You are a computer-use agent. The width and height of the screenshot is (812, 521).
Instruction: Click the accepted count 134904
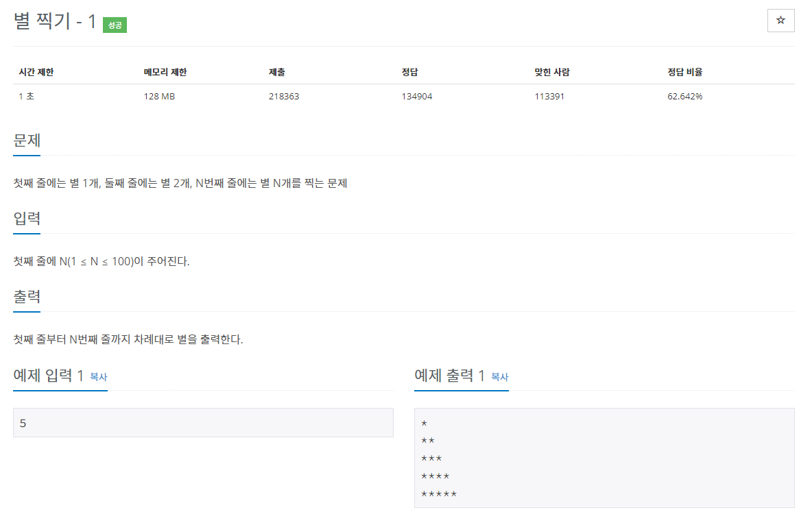417,97
